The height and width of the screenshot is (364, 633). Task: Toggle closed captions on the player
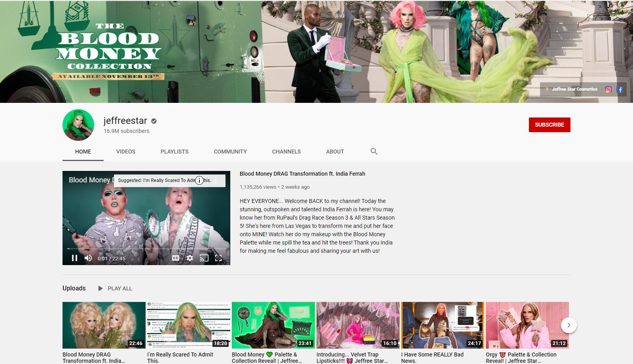tap(176, 258)
